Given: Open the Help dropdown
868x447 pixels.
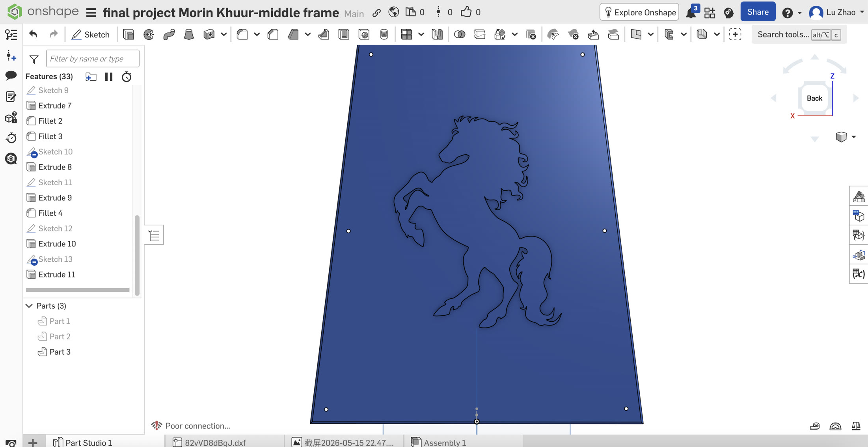Looking at the screenshot, I should [x=792, y=13].
